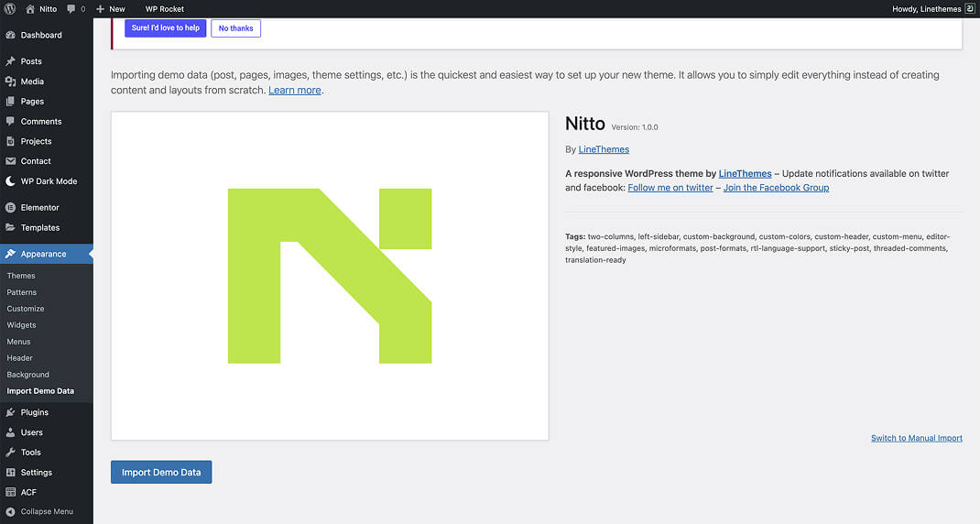This screenshot has height=524, width=980.
Task: Click the Tools wrench icon
Action: [x=10, y=453]
